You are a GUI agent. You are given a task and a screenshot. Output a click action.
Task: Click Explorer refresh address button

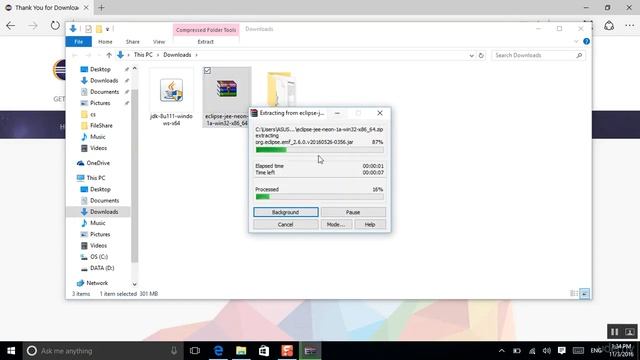click(481, 55)
